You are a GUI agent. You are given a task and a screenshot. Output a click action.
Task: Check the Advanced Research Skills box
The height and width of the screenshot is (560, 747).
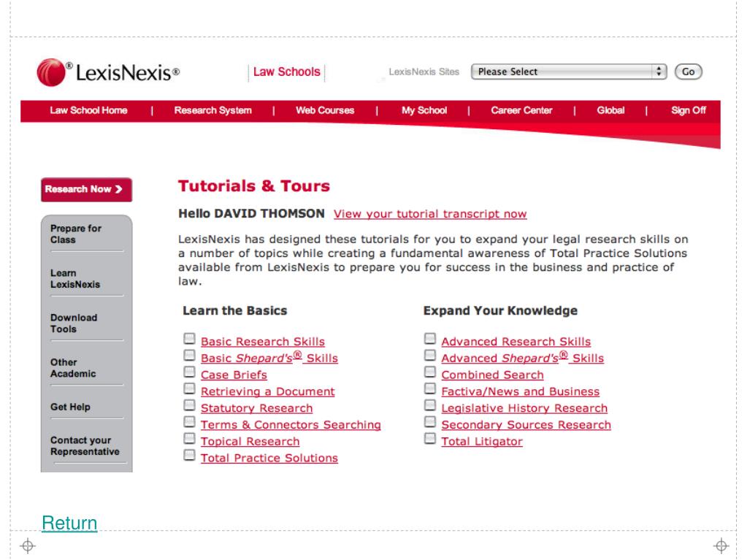point(429,339)
